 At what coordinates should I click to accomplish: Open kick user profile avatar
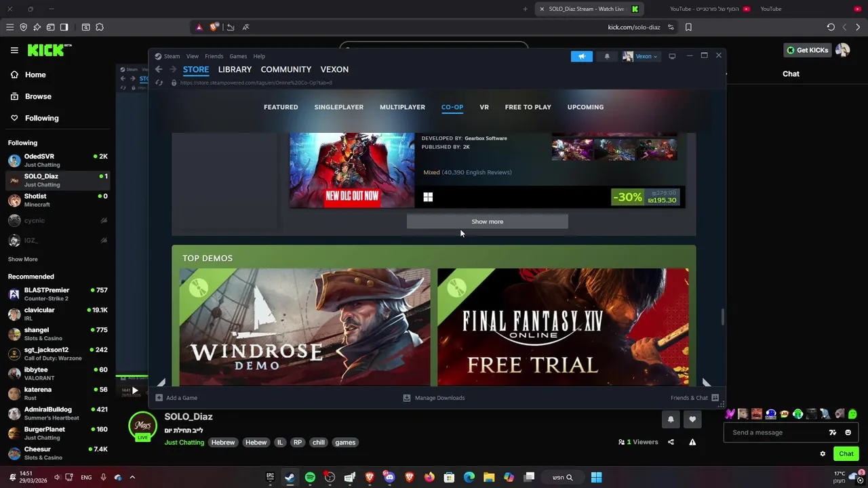point(843,50)
